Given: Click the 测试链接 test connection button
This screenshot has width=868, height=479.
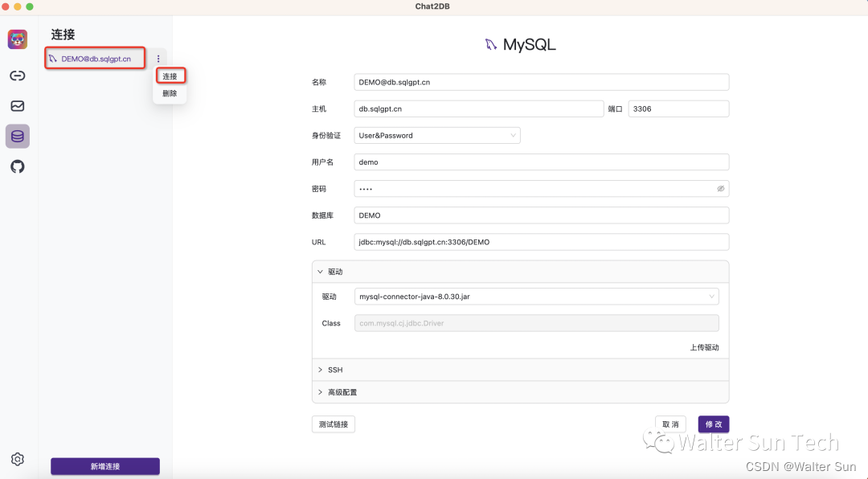Looking at the screenshot, I should click(x=334, y=424).
